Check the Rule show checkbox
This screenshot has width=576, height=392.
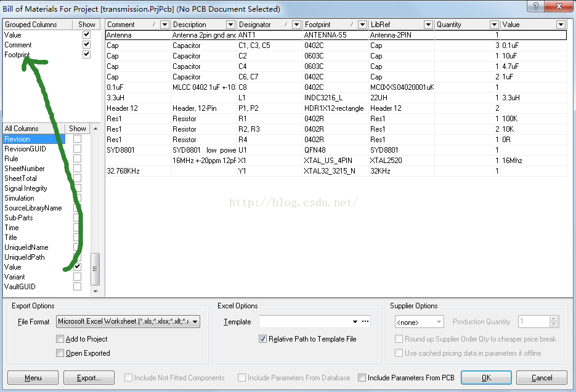click(77, 159)
